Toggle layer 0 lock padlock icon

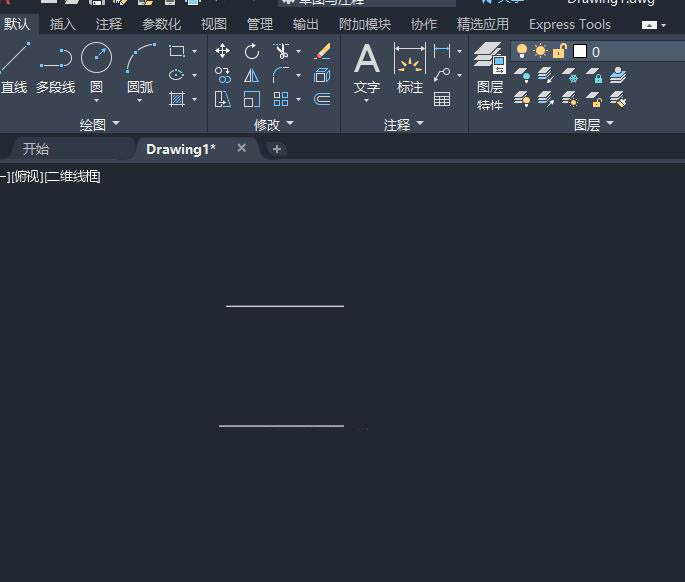[560, 51]
